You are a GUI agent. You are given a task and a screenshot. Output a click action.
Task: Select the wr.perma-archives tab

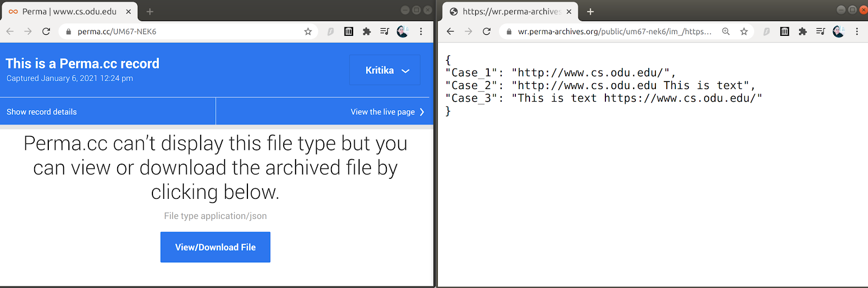pos(510,11)
